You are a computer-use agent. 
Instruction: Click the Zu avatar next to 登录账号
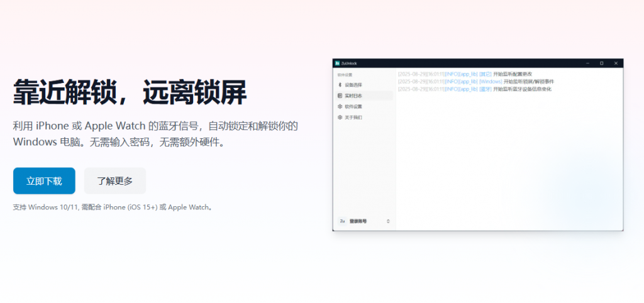click(x=342, y=221)
